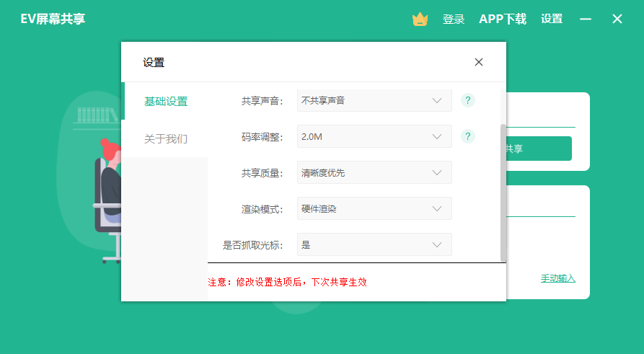Click the 设置 dialog title text
The width and height of the screenshot is (644, 354).
[x=154, y=63]
